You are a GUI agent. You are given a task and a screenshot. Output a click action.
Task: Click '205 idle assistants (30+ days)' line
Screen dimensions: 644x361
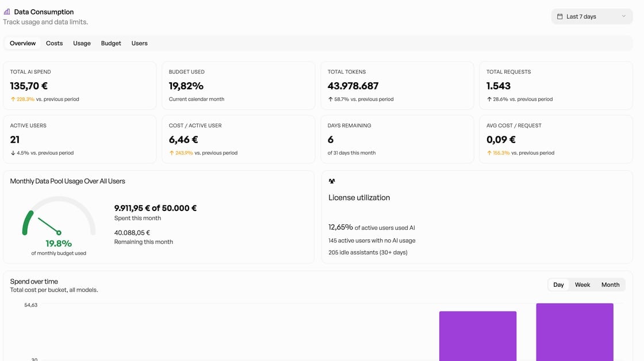tap(367, 252)
